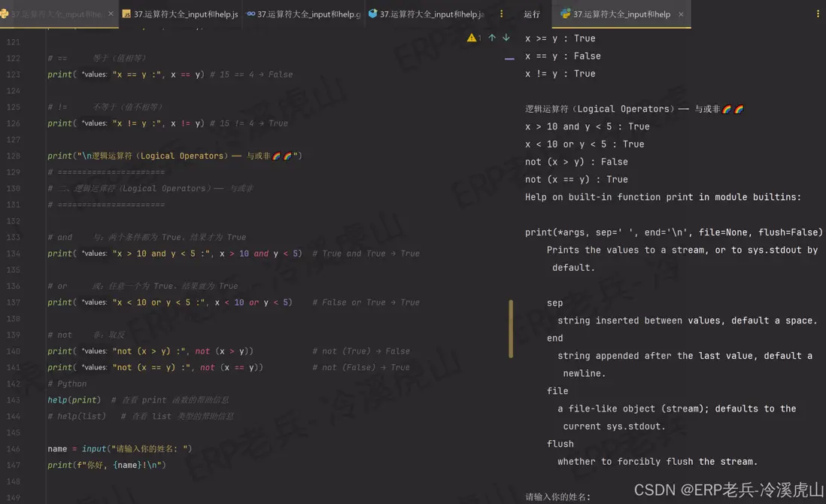Screen dimensions: 826x504
Task: Click the "not (x == y)" print line
Action: tap(229, 368)
